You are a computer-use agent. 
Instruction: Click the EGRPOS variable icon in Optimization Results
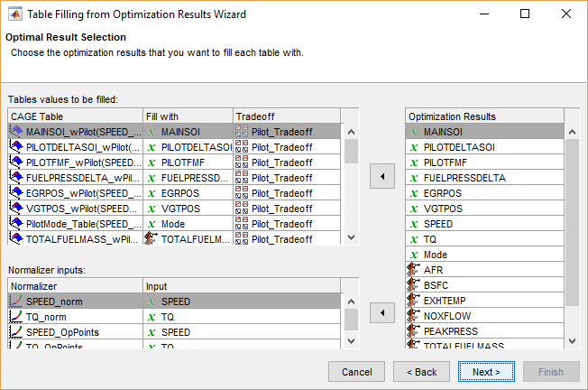(414, 193)
